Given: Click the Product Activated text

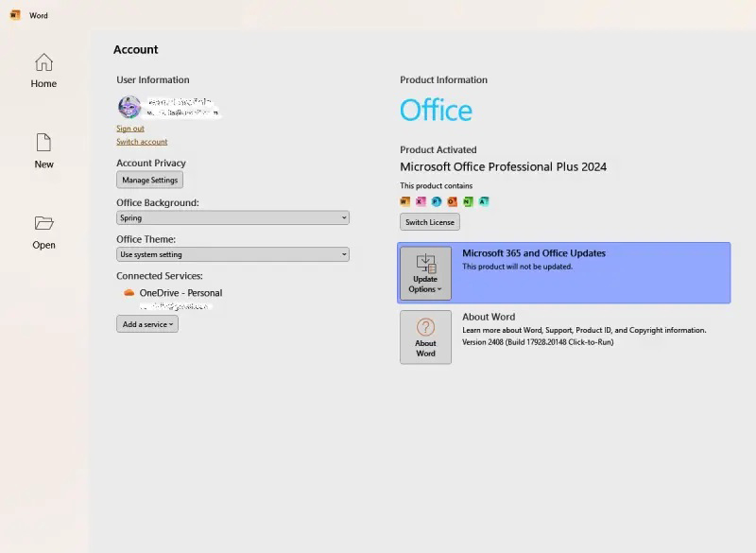Looking at the screenshot, I should coord(438,149).
